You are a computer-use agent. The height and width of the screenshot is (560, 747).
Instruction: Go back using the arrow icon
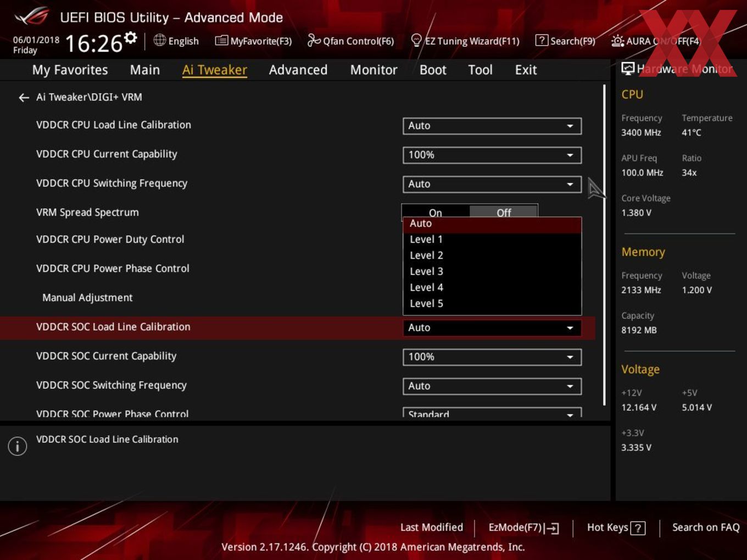[24, 98]
